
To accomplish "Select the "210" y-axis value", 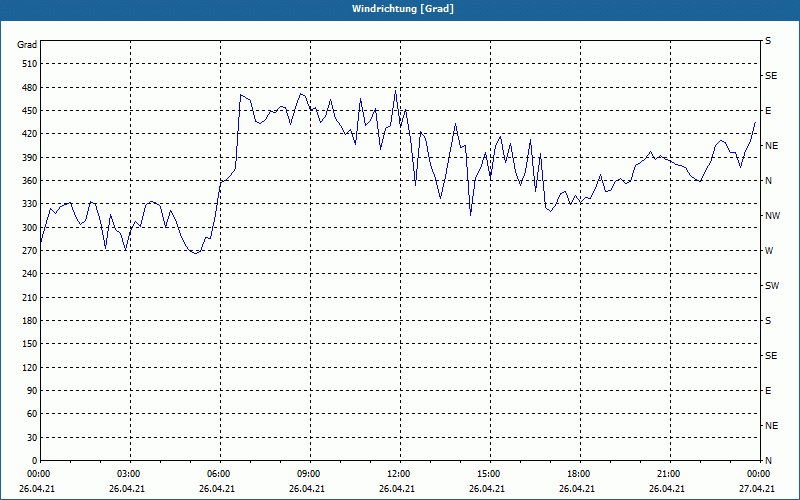I will pos(30,297).
